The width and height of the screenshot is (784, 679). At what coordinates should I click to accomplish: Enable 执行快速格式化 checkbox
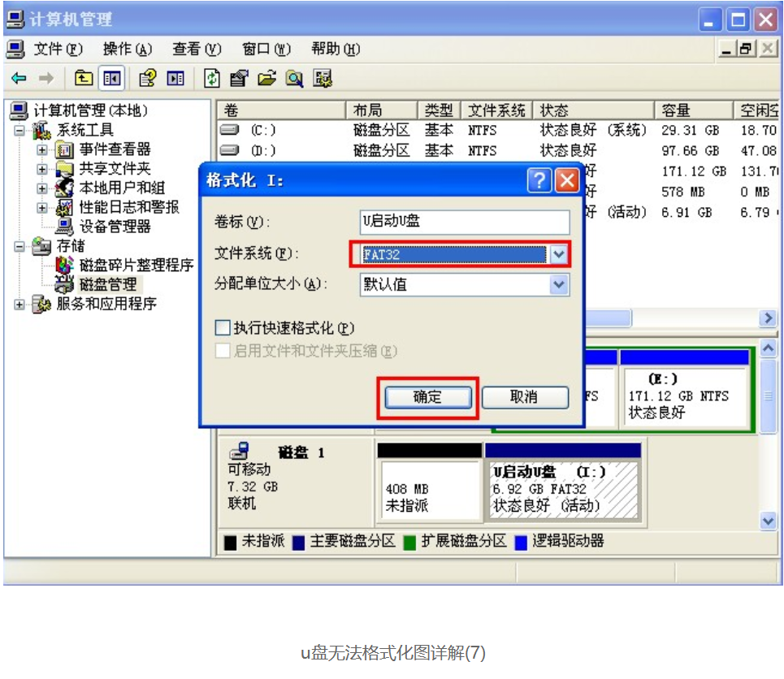223,328
